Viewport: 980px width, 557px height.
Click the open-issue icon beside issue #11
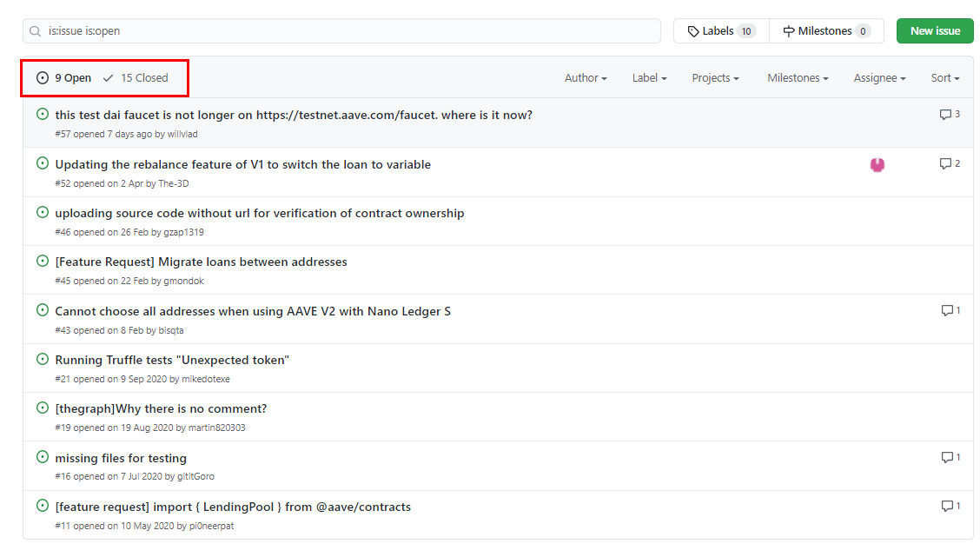[x=43, y=506]
